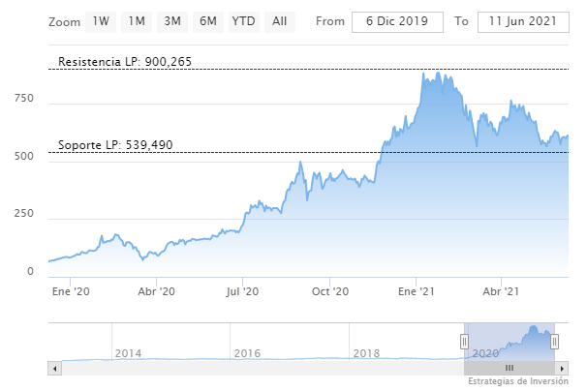The height and width of the screenshot is (392, 587).
Task: Grab the right navigator range handle
Action: click(x=555, y=342)
